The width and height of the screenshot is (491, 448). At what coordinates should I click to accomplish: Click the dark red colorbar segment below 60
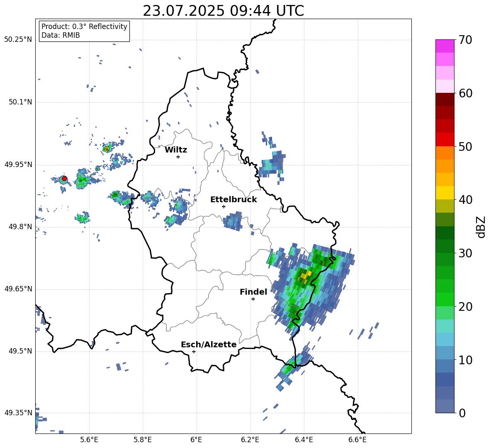pos(445,99)
